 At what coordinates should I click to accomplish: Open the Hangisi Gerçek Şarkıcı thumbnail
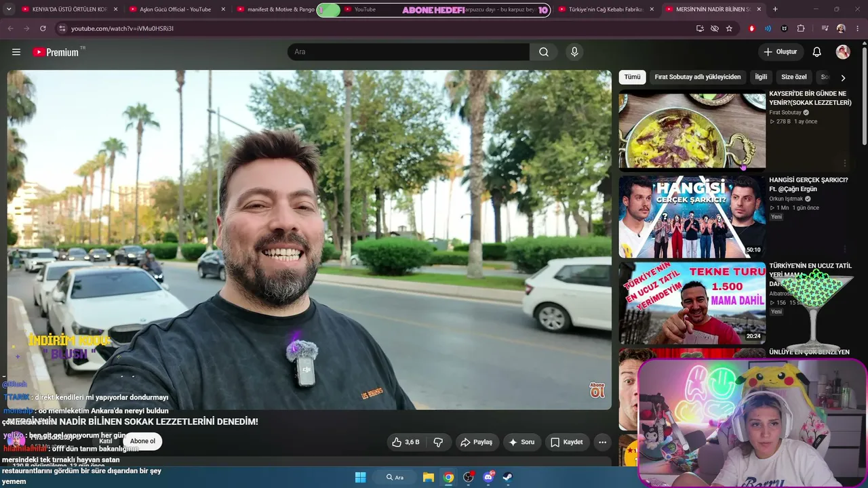coord(692,217)
